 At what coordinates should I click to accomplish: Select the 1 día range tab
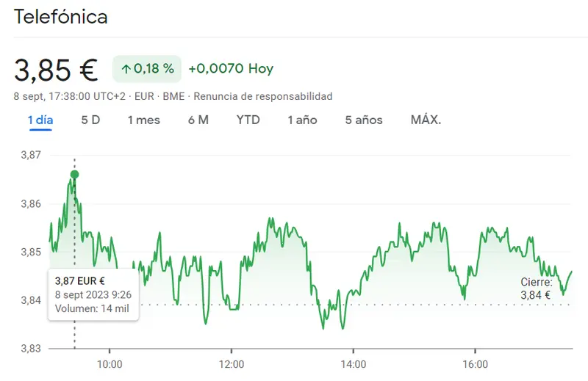pos(40,120)
